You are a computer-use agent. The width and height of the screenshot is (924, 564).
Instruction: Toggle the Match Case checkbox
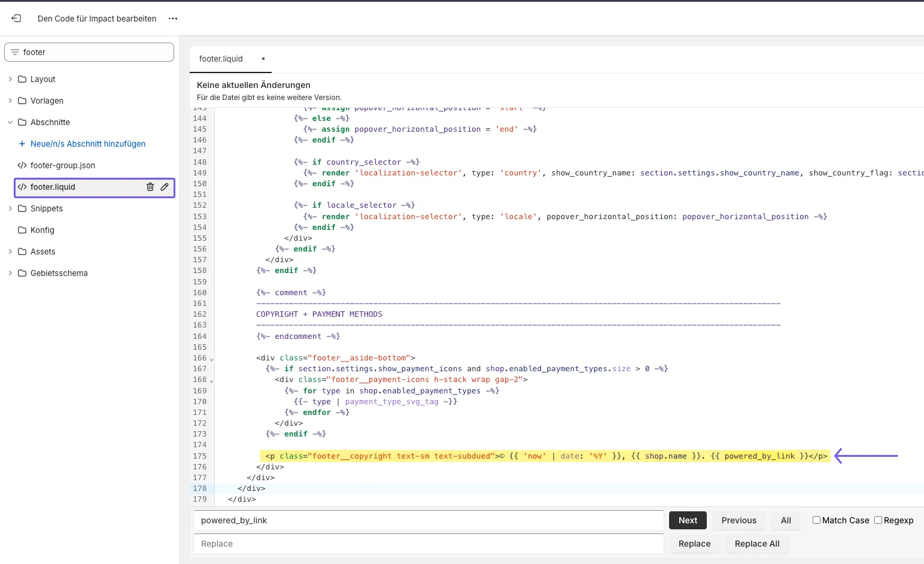(x=816, y=520)
